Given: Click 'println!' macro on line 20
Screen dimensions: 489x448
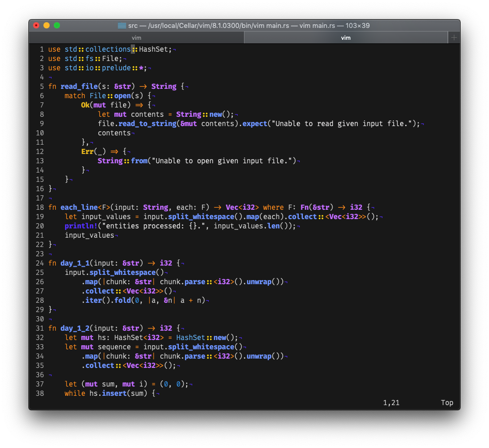Looking at the screenshot, I should pyautogui.click(x=81, y=226).
